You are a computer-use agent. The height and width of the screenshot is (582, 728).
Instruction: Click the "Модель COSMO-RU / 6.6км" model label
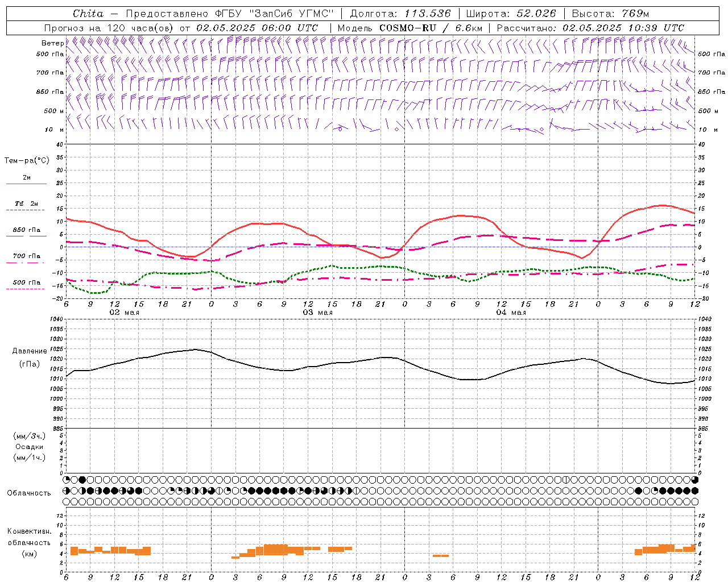[410, 28]
